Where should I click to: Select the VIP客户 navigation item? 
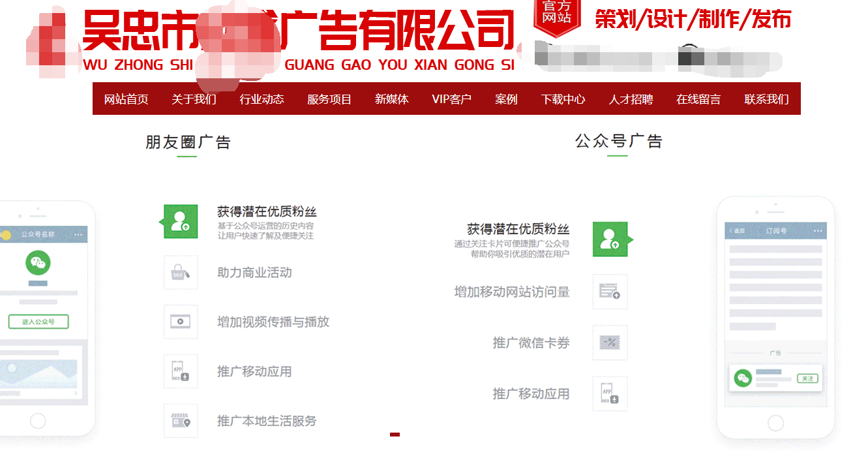451,99
